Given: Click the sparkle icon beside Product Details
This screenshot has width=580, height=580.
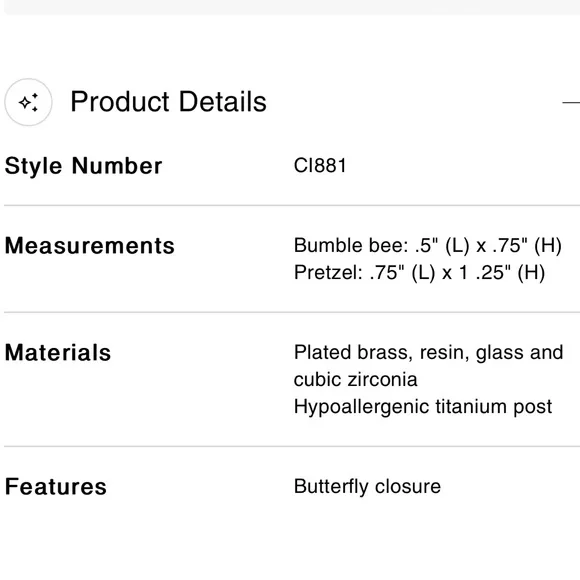Looking at the screenshot, I should pyautogui.click(x=28, y=102).
